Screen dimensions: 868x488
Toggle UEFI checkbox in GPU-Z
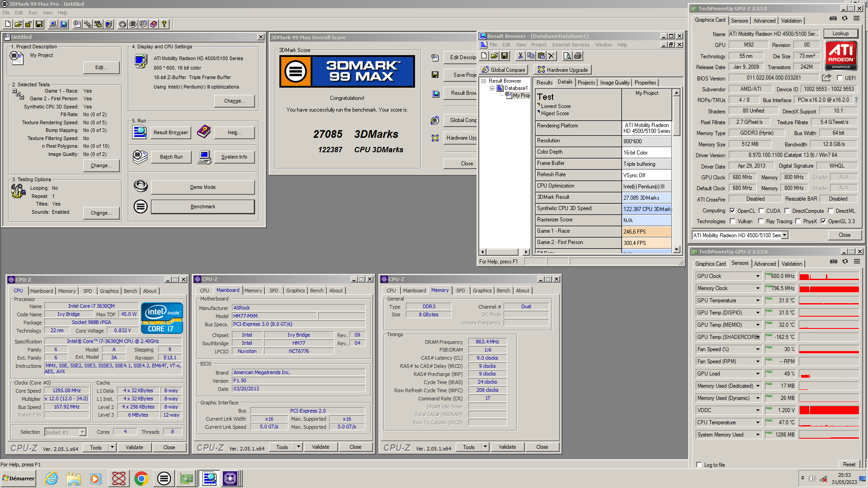coord(840,78)
